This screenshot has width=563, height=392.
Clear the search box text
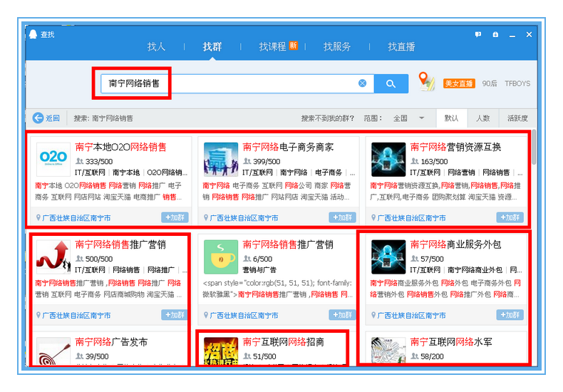(x=363, y=83)
